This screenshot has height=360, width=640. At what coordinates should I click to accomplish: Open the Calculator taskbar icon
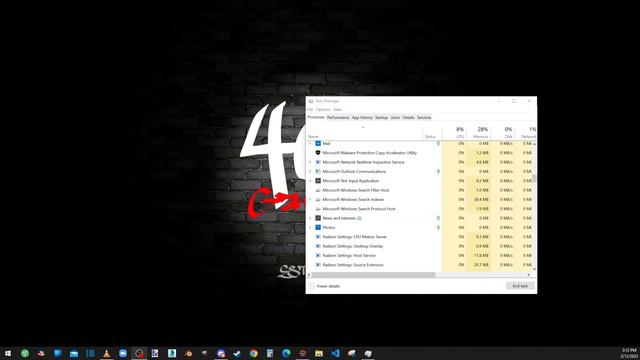click(x=270, y=353)
